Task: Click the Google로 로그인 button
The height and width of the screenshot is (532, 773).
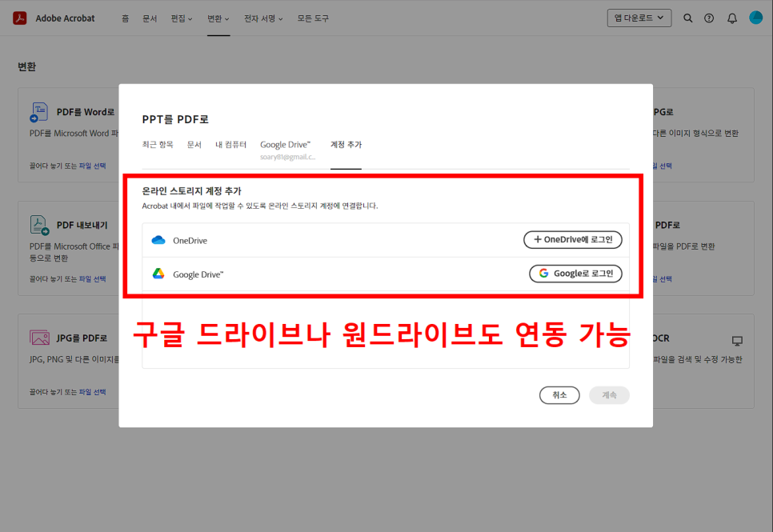Action: click(576, 274)
